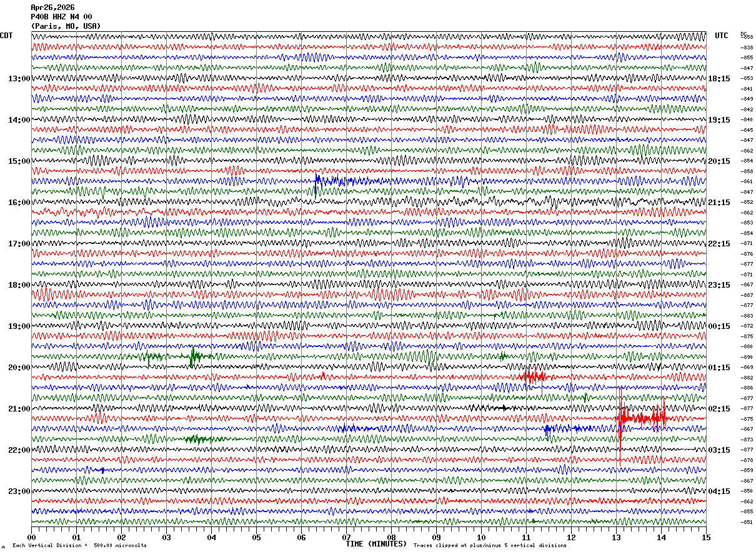Click the 19:15 UTC time label
The width and height of the screenshot is (756, 554).
(x=719, y=120)
